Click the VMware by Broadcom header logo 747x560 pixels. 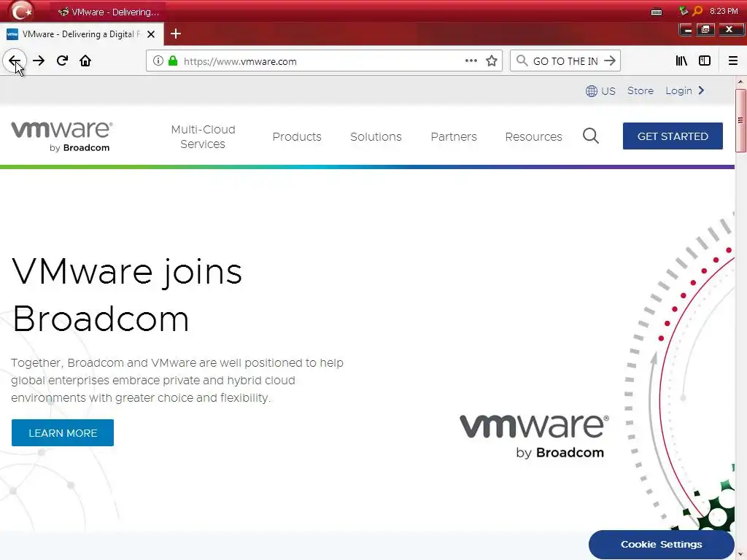62,136
